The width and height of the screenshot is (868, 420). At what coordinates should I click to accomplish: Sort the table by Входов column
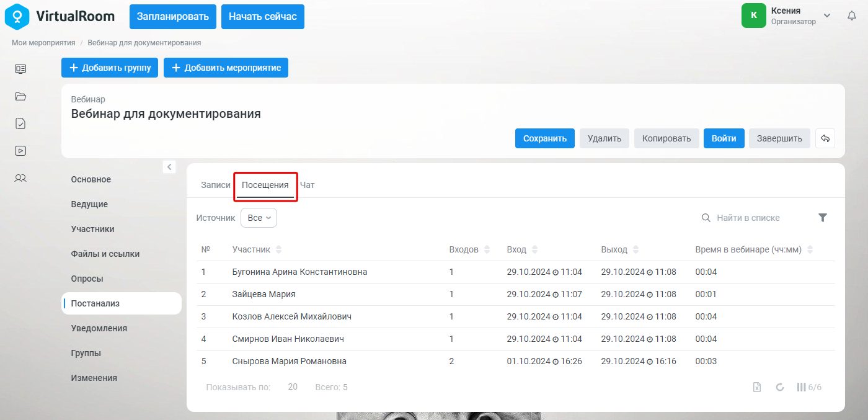[x=487, y=249]
